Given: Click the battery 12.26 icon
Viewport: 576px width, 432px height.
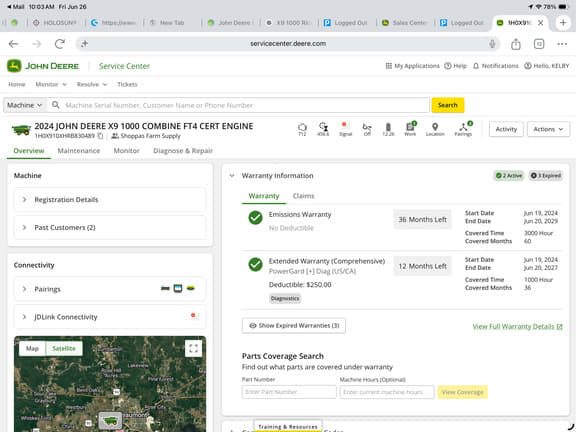Looking at the screenshot, I should tap(388, 129).
